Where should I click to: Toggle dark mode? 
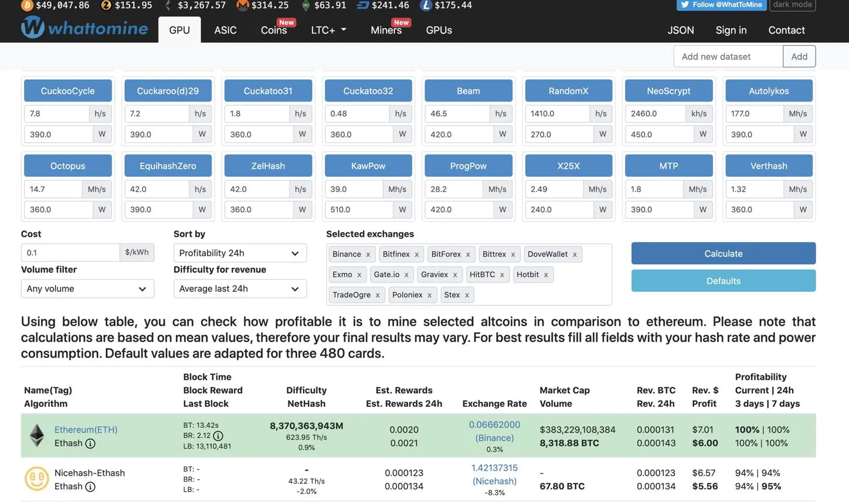click(792, 5)
